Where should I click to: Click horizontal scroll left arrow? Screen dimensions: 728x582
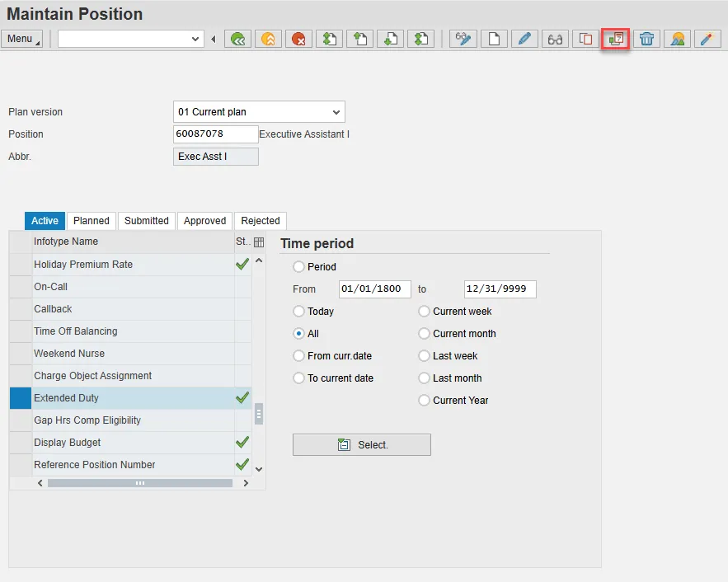click(x=40, y=483)
